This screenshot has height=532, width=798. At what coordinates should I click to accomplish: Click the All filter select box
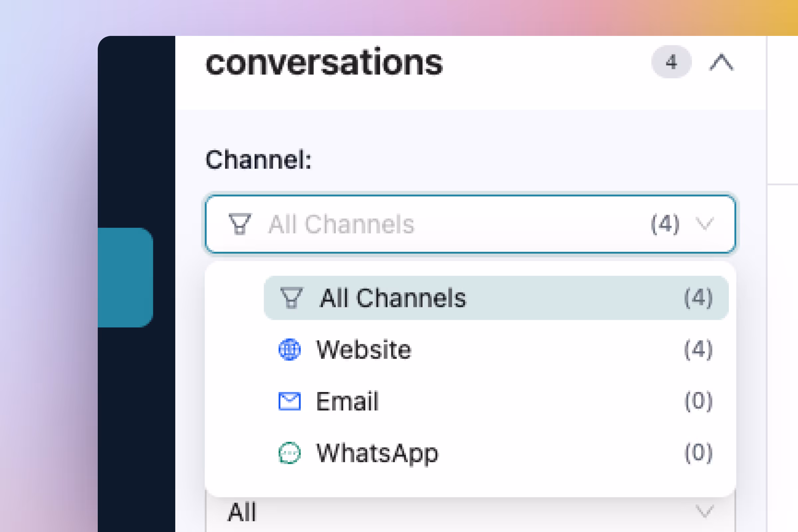tap(441, 512)
